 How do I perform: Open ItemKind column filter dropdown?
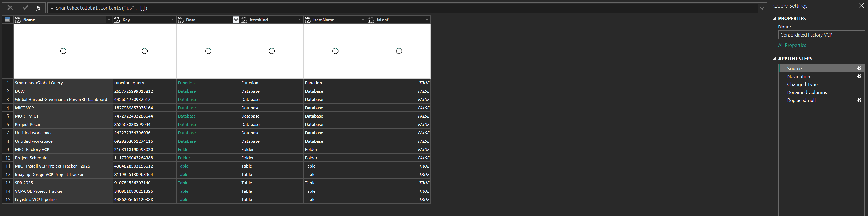299,20
